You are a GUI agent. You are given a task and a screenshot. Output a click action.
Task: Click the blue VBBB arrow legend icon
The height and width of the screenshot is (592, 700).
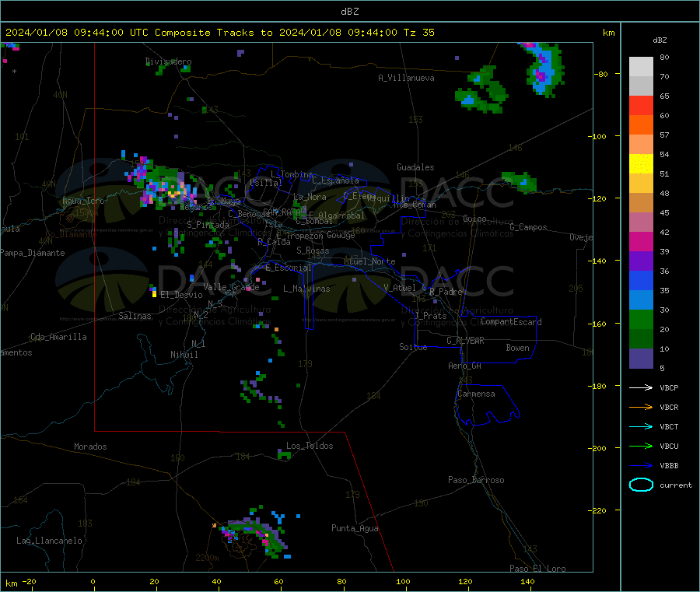pos(641,466)
